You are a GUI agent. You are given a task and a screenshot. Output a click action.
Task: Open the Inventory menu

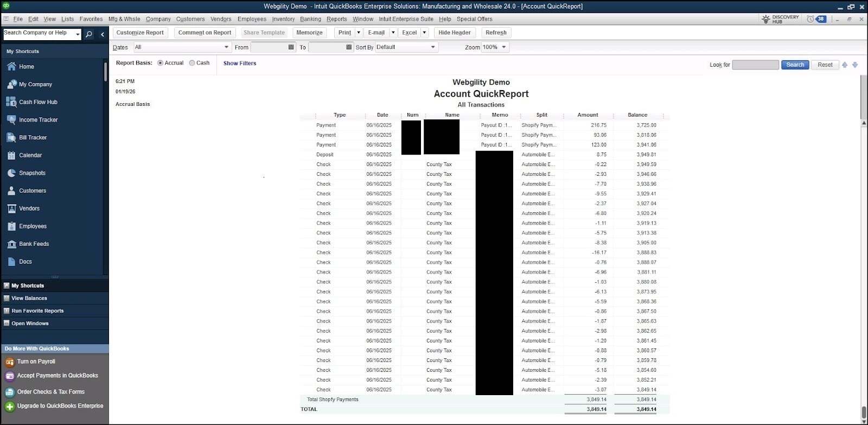pyautogui.click(x=283, y=19)
